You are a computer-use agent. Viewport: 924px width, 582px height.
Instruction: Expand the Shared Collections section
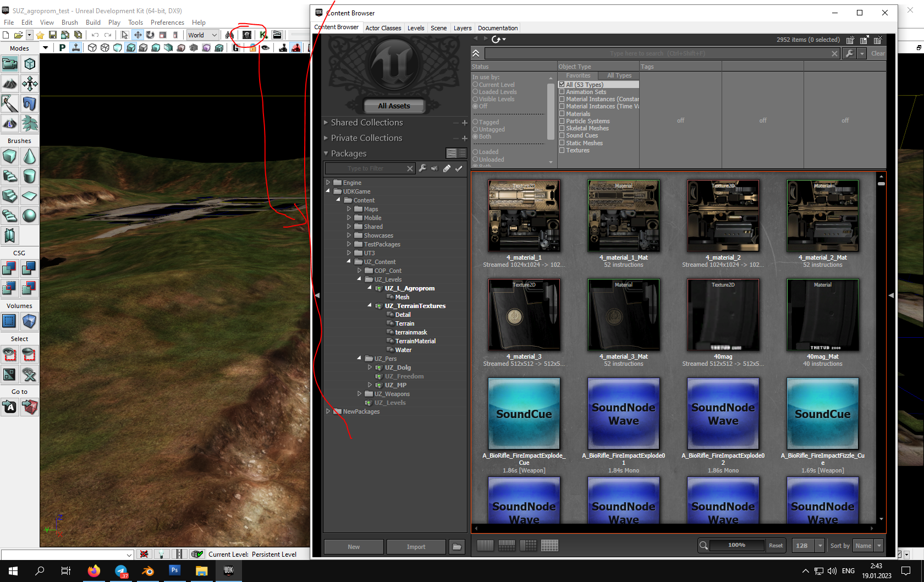[x=326, y=123]
